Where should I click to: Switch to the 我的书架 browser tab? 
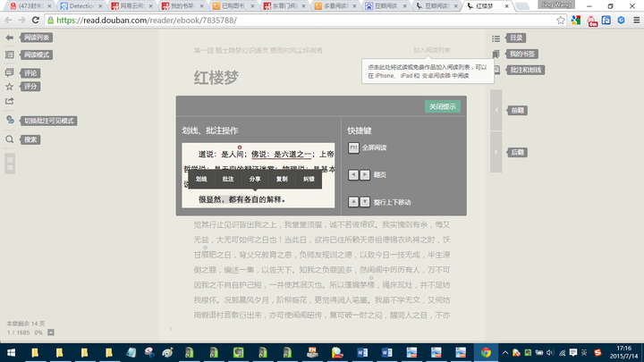pyautogui.click(x=182, y=6)
